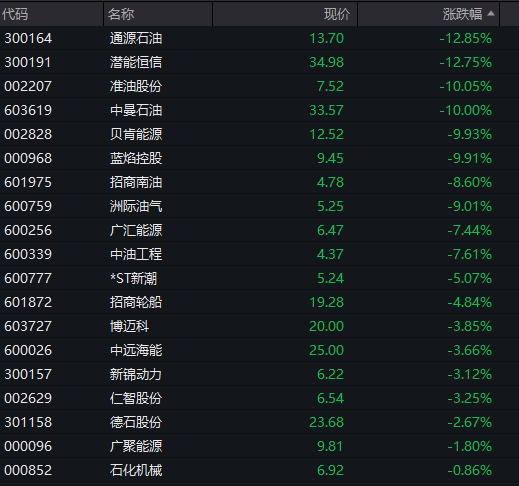Select stock code 600026
The image size is (519, 486).
28,350
